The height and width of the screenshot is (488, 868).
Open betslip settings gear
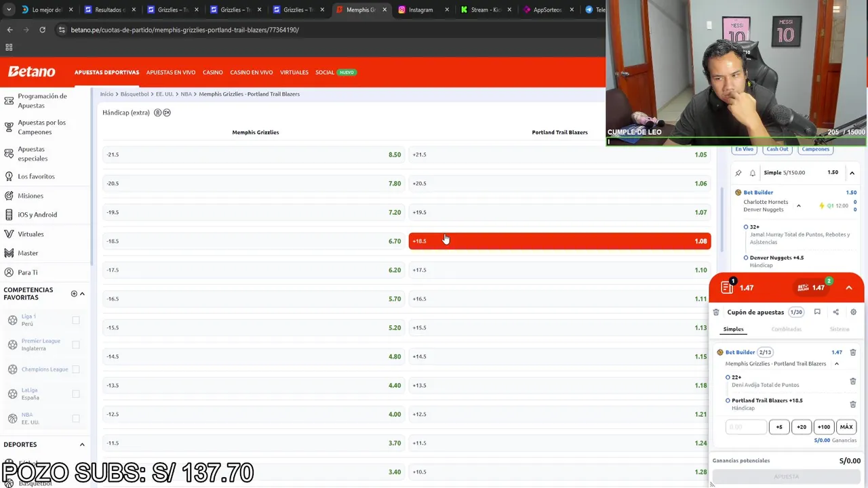pyautogui.click(x=853, y=312)
